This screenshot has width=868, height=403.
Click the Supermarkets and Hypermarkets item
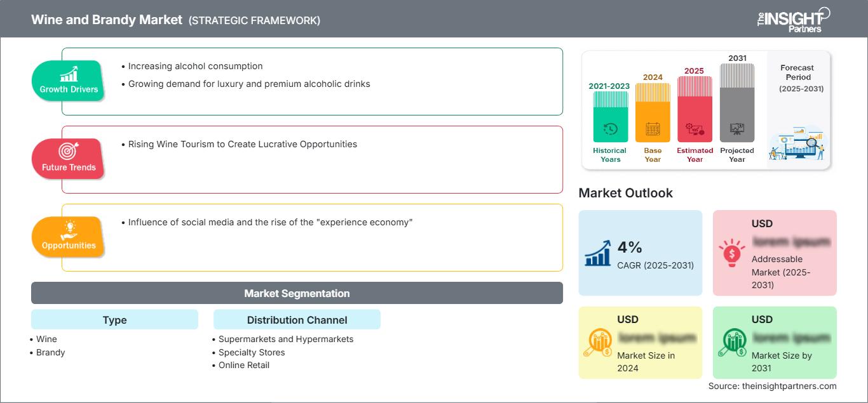286,339
